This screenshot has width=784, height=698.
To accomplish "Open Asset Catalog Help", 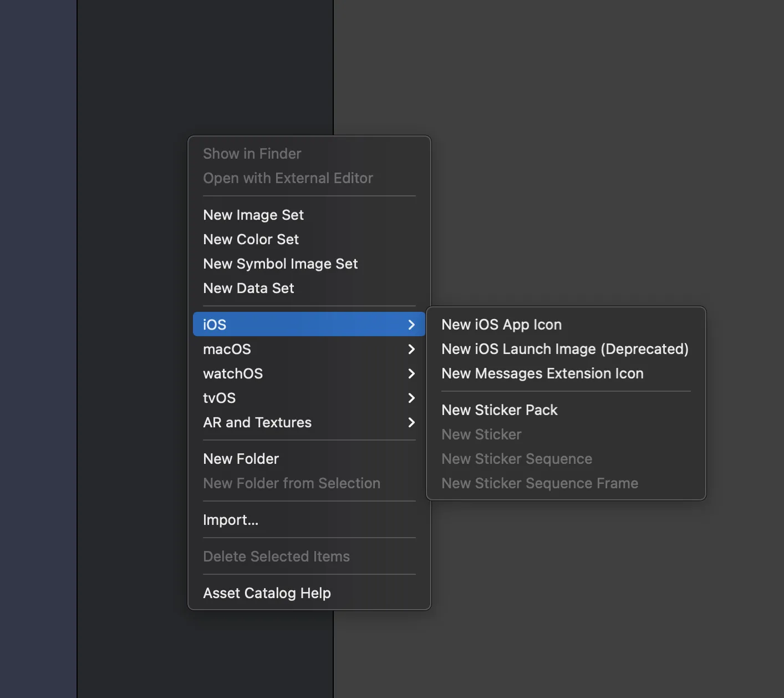I will pos(309,593).
